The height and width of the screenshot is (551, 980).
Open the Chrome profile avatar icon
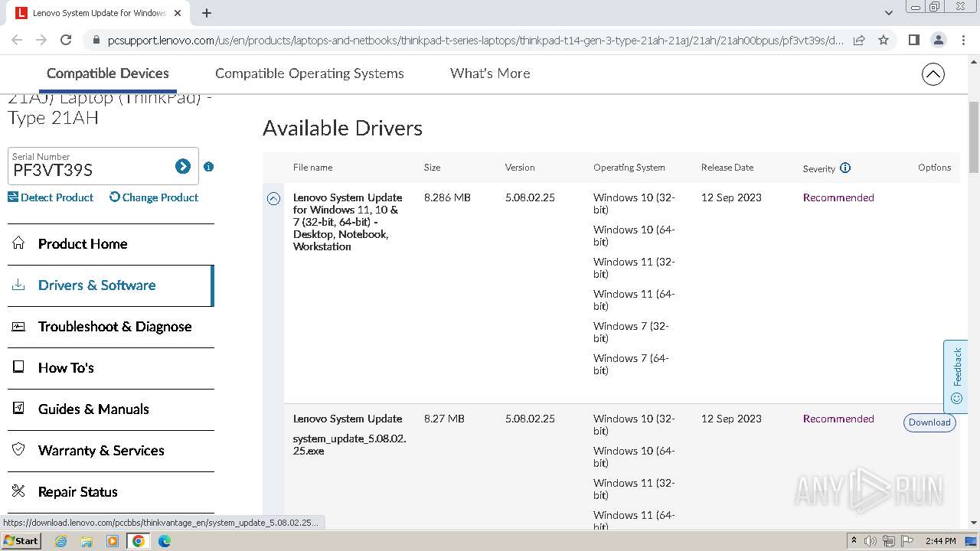[939, 40]
